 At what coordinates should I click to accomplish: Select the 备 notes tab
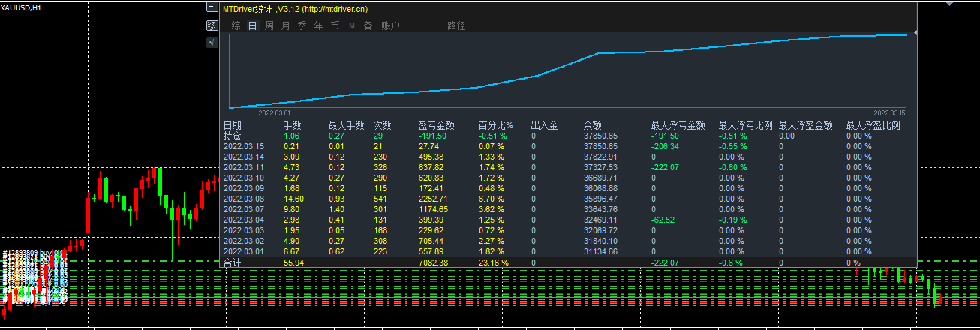(x=368, y=25)
